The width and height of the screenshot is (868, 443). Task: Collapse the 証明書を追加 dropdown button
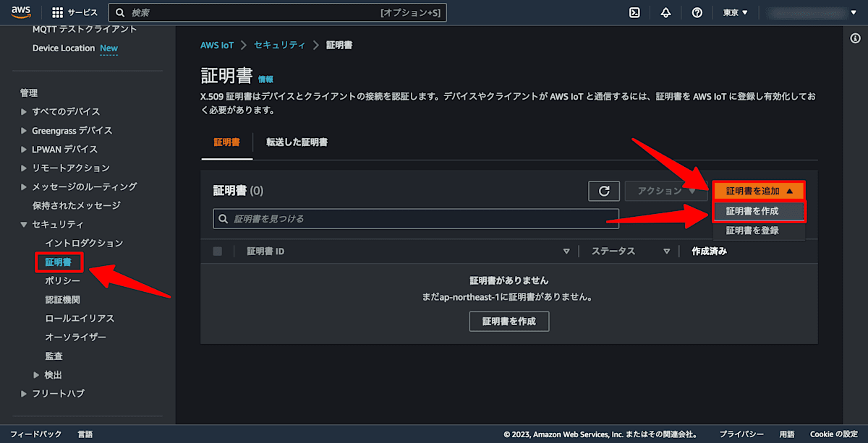[759, 191]
